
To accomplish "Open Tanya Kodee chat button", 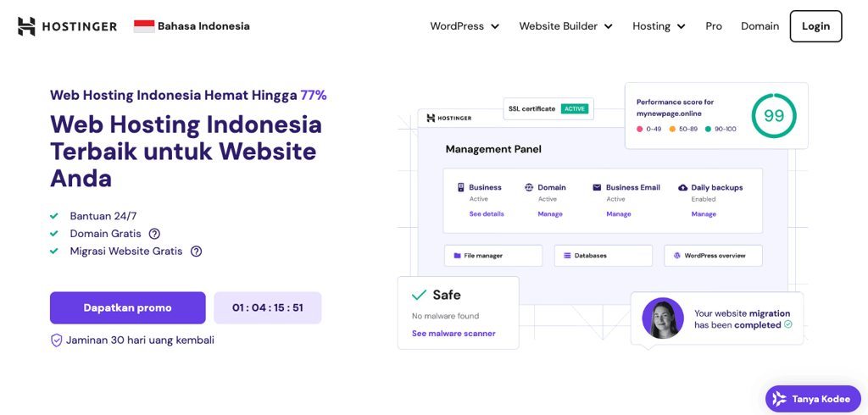I will coord(813,398).
